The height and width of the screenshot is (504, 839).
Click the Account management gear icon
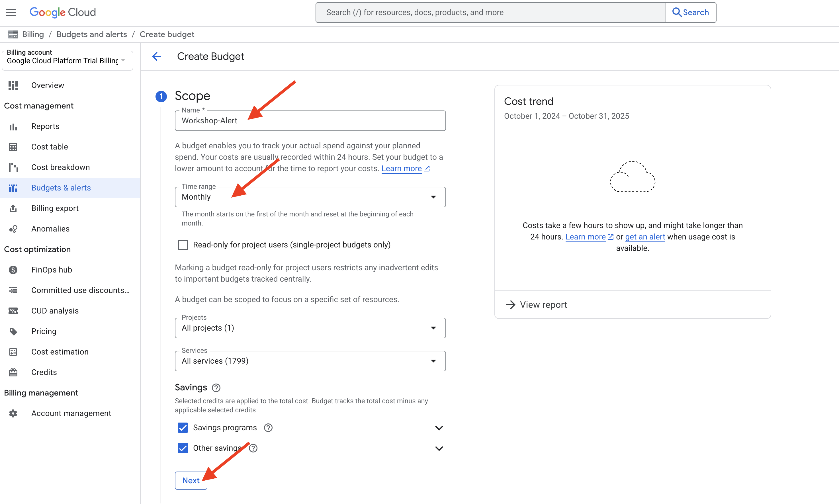[x=13, y=413]
